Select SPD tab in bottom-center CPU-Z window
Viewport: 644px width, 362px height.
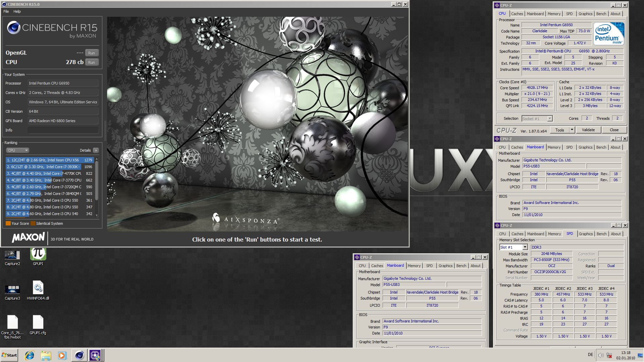pos(429,266)
